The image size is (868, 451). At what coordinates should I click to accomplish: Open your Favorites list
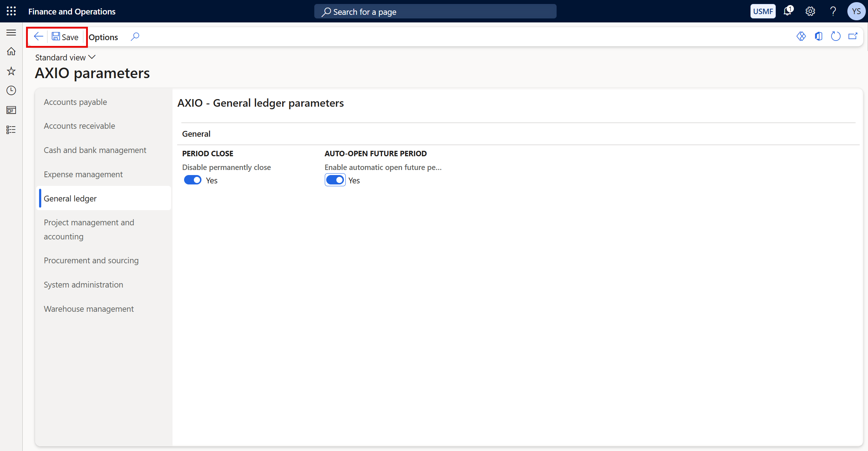[x=11, y=71]
